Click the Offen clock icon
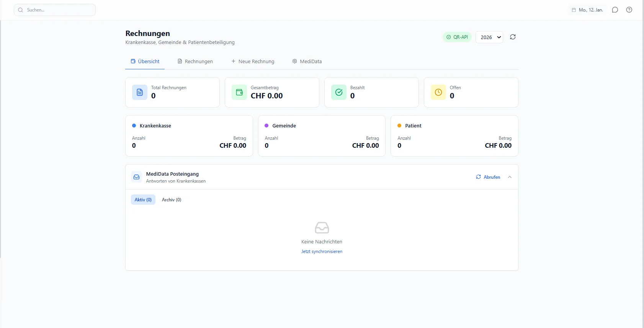The height and width of the screenshot is (328, 644). coord(438,92)
